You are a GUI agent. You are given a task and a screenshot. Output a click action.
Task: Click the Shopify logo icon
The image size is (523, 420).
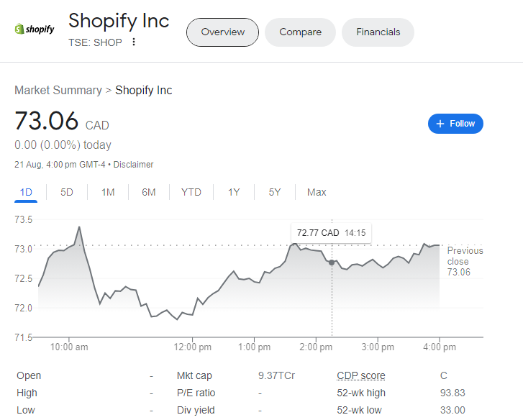[35, 29]
